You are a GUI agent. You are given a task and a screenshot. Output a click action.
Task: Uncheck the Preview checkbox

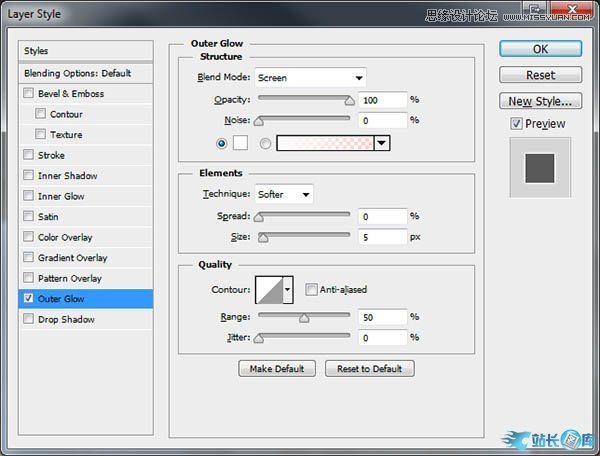tap(516, 124)
